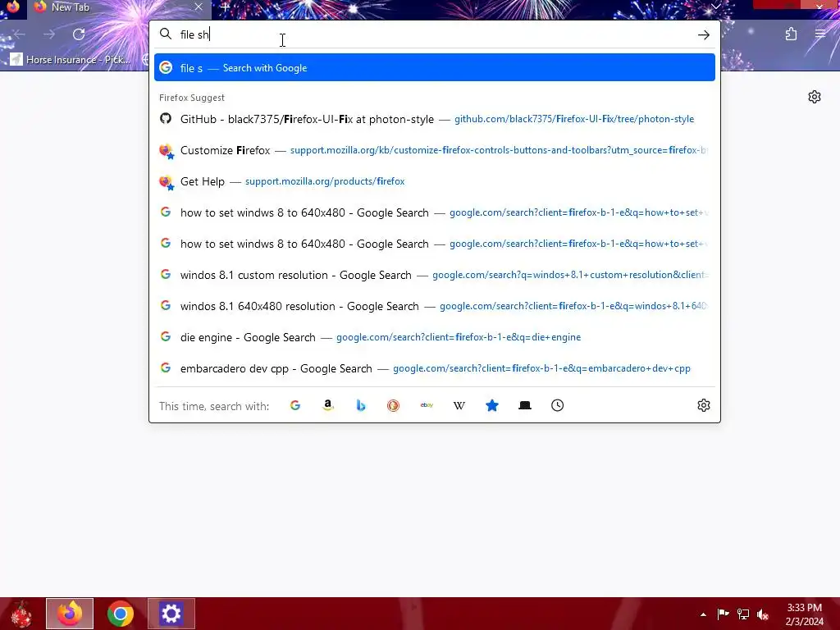The image size is (840, 630).
Task: Open 'die engine - Google Search' suggestion
Action: 435,336
